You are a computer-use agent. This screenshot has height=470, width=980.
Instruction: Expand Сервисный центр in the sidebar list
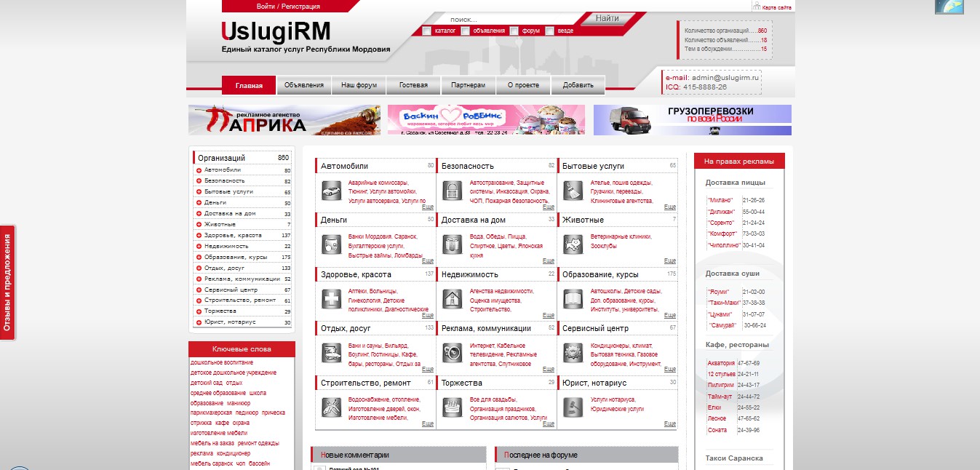(x=199, y=290)
